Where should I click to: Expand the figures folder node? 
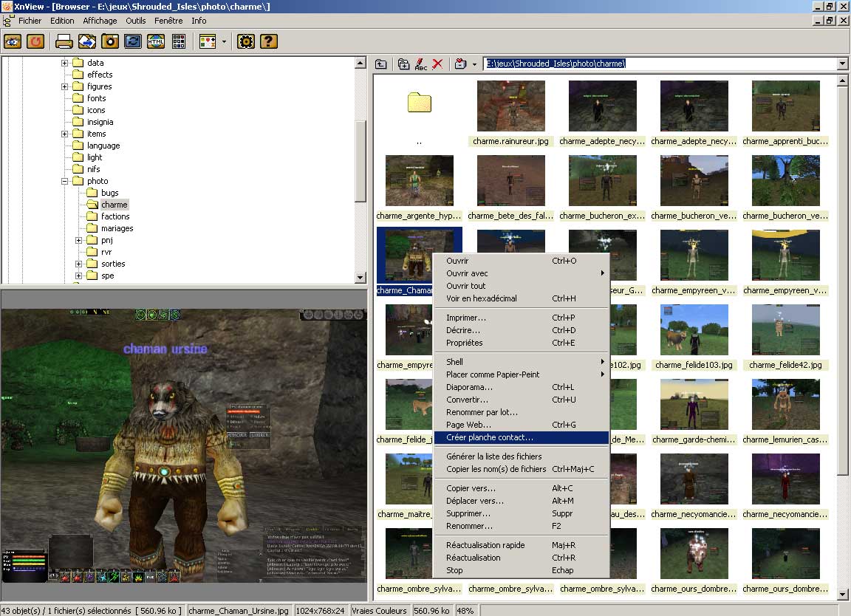click(x=64, y=86)
